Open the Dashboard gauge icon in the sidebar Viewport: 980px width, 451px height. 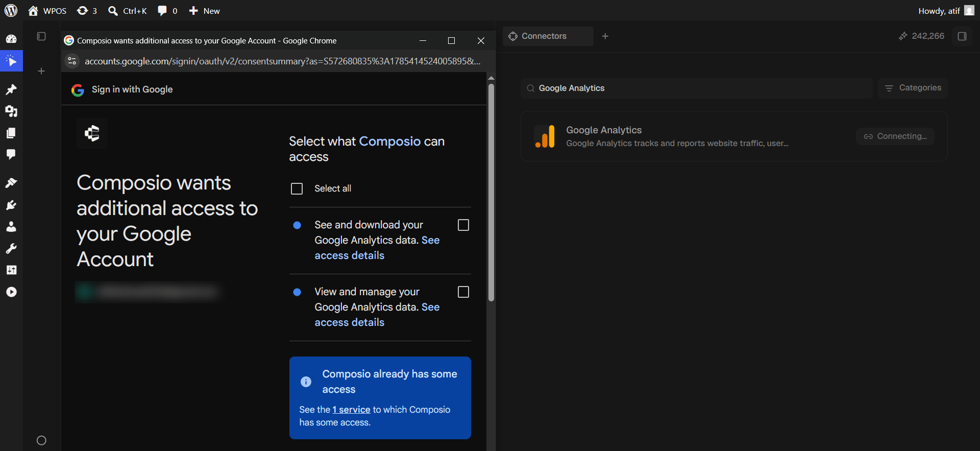[x=11, y=39]
